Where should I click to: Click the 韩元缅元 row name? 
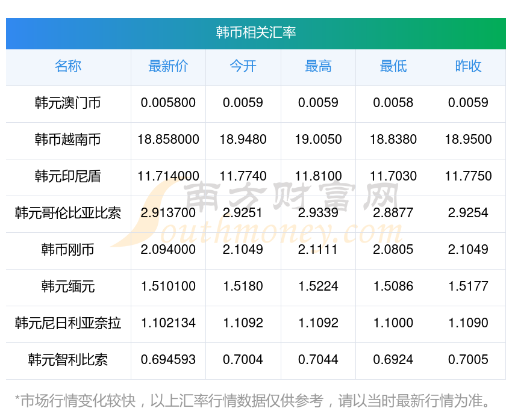(68, 286)
